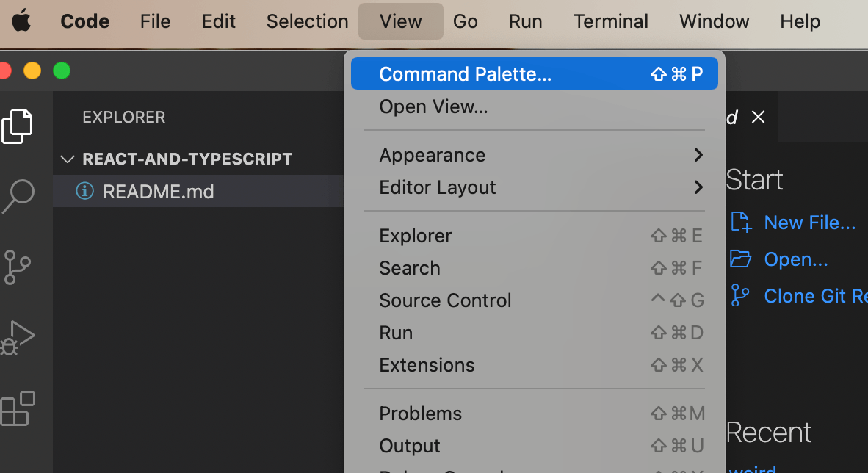Choose Open View... menu entry

(534, 106)
